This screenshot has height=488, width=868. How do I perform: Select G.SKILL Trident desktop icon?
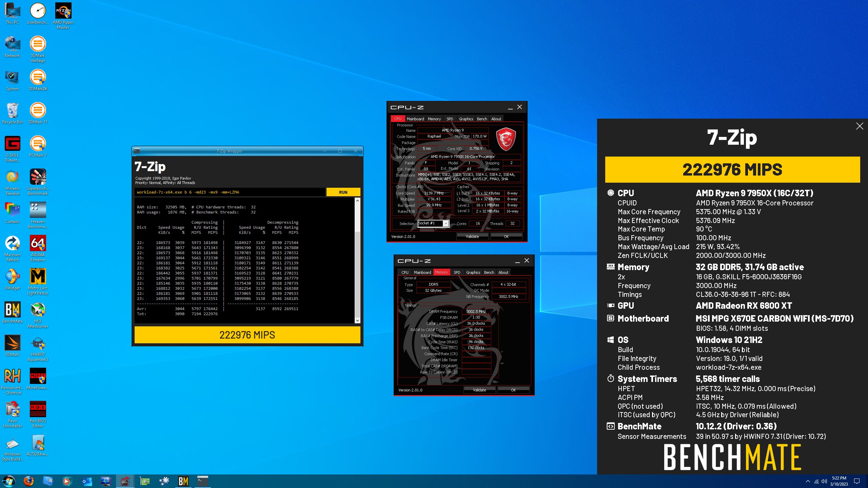coord(13,149)
